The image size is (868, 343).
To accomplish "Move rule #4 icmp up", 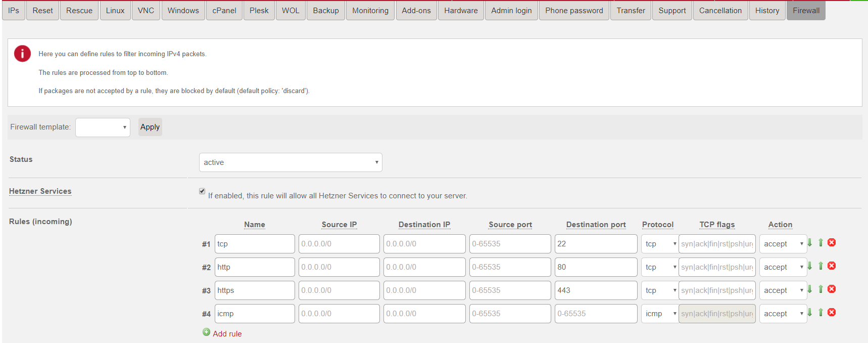I will coord(821,313).
